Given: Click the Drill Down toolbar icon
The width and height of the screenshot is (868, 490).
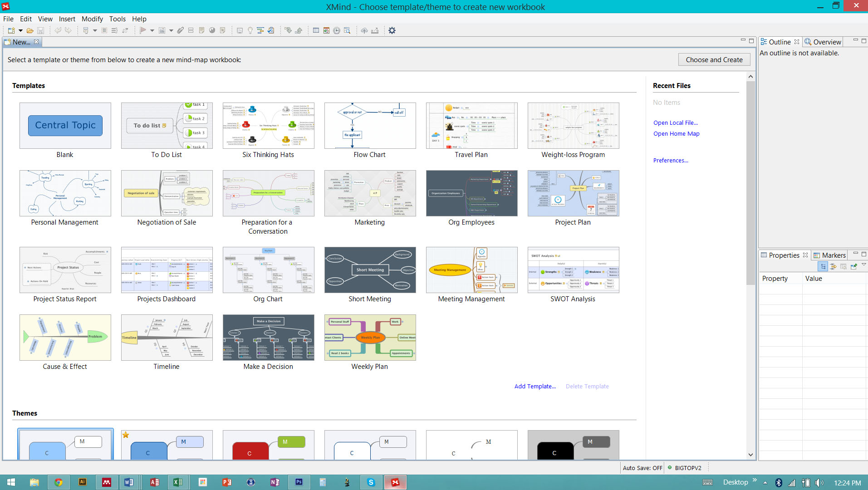Looking at the screenshot, I should pos(288,30).
